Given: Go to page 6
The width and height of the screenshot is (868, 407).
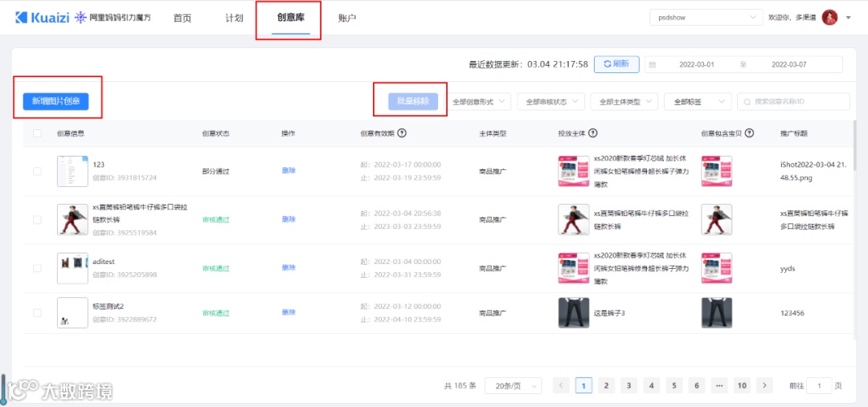Looking at the screenshot, I should [x=696, y=385].
